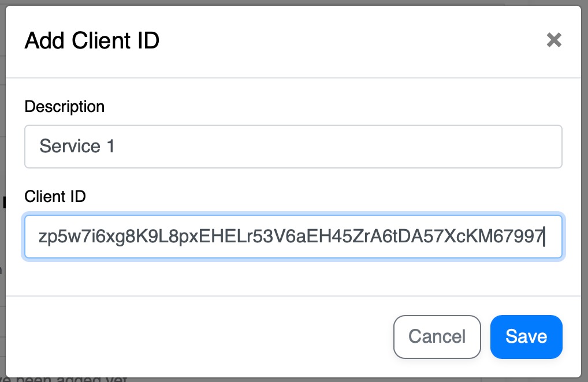588x382 pixels.
Task: Place cursor in "Service 1" text
Action: click(x=77, y=147)
